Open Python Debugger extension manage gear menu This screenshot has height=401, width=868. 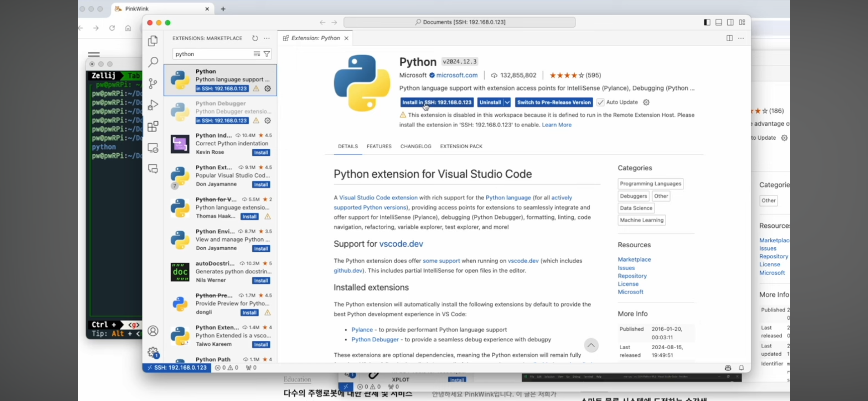[268, 120]
